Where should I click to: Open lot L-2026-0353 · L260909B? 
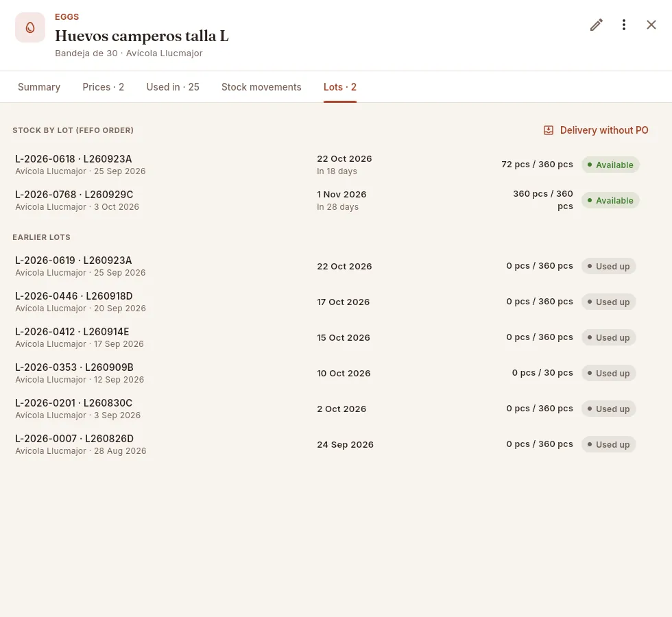[329, 373]
